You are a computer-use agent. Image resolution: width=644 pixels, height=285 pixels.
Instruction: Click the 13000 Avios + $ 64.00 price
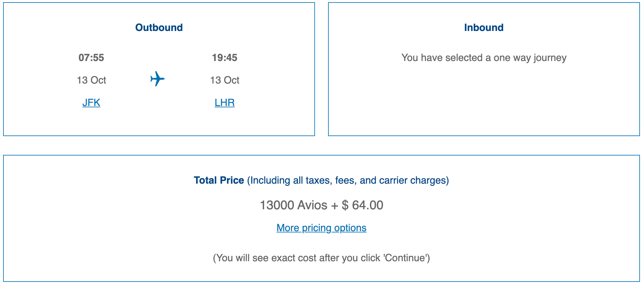pyautogui.click(x=322, y=205)
